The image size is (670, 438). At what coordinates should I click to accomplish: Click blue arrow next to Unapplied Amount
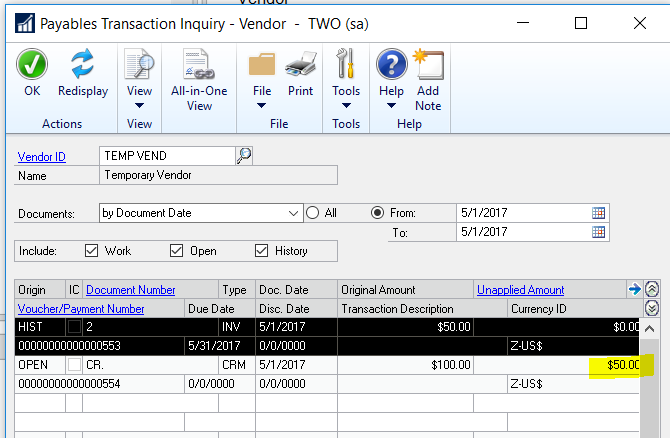click(633, 290)
